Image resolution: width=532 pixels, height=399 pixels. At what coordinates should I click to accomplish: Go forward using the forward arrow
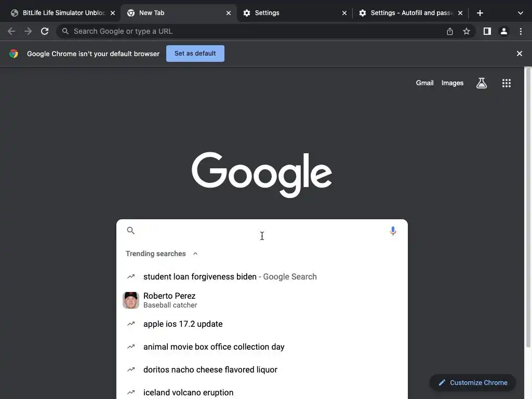(x=28, y=31)
